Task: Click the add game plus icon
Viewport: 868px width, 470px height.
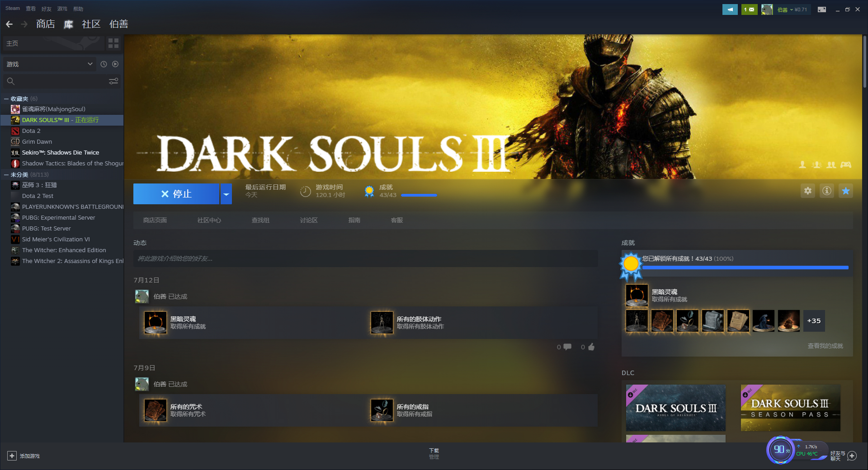Action: click(12, 456)
